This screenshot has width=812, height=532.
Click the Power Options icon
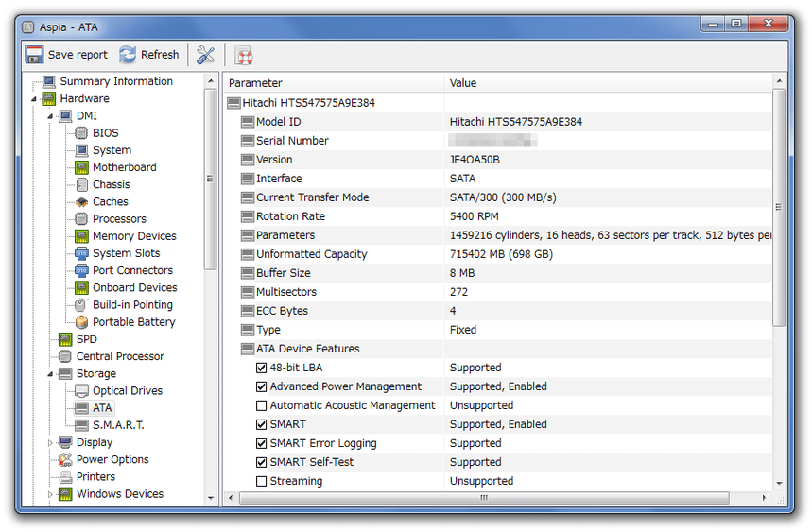[x=65, y=459]
